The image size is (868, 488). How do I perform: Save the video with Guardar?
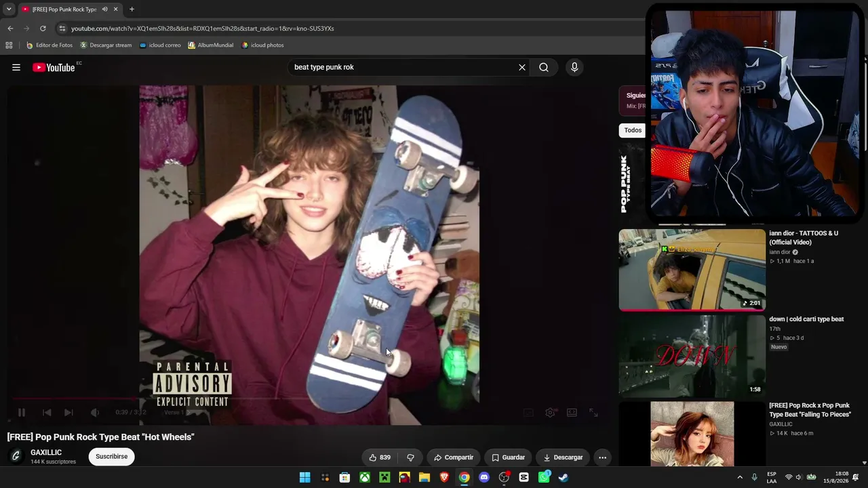[x=508, y=457]
